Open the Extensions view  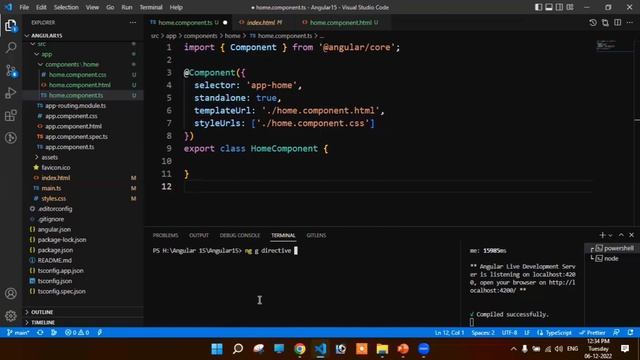[x=11, y=116]
